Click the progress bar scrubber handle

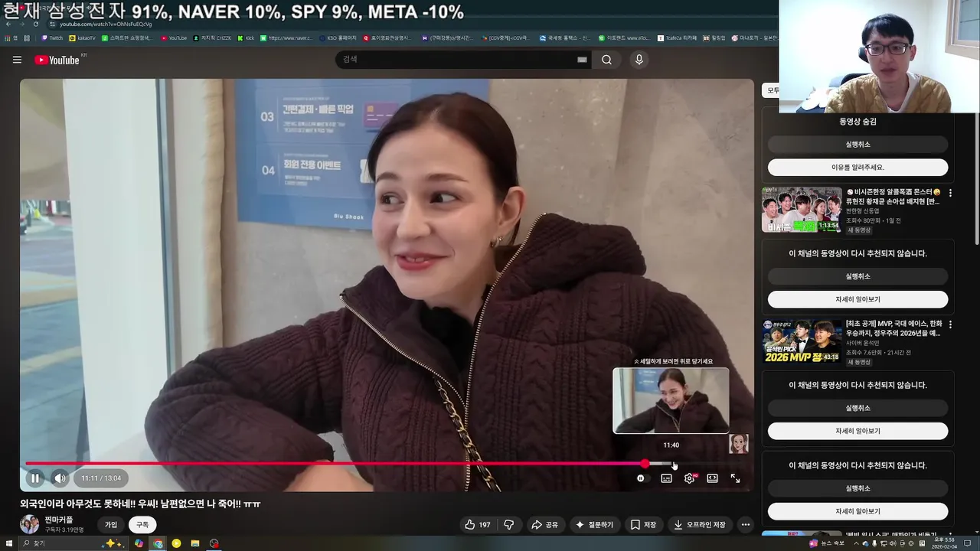point(645,464)
